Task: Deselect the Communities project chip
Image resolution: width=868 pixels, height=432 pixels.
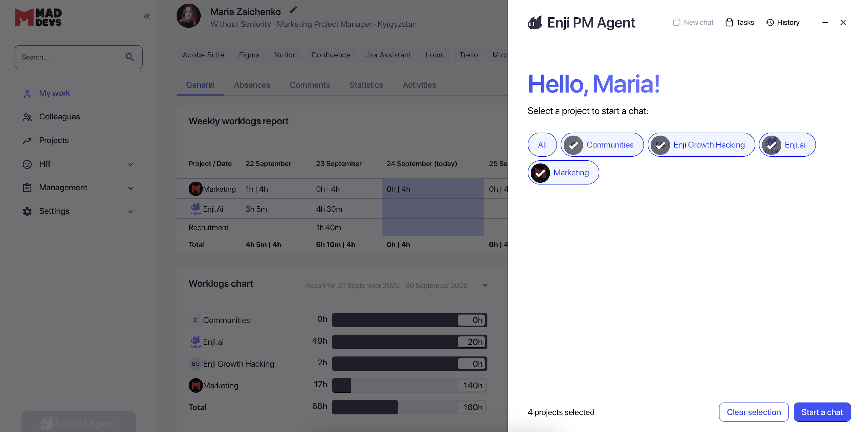Action: coord(602,145)
